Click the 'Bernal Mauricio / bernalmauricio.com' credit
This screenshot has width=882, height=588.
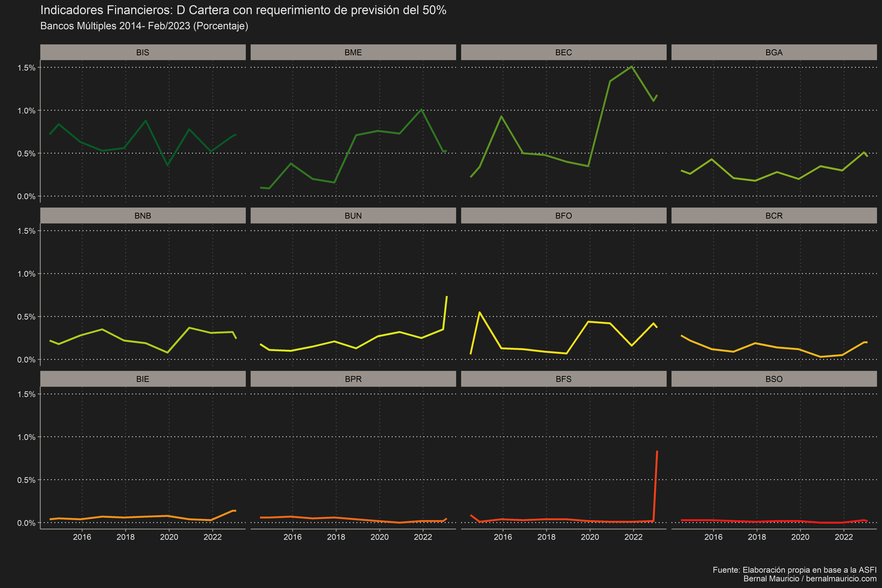[x=810, y=579]
